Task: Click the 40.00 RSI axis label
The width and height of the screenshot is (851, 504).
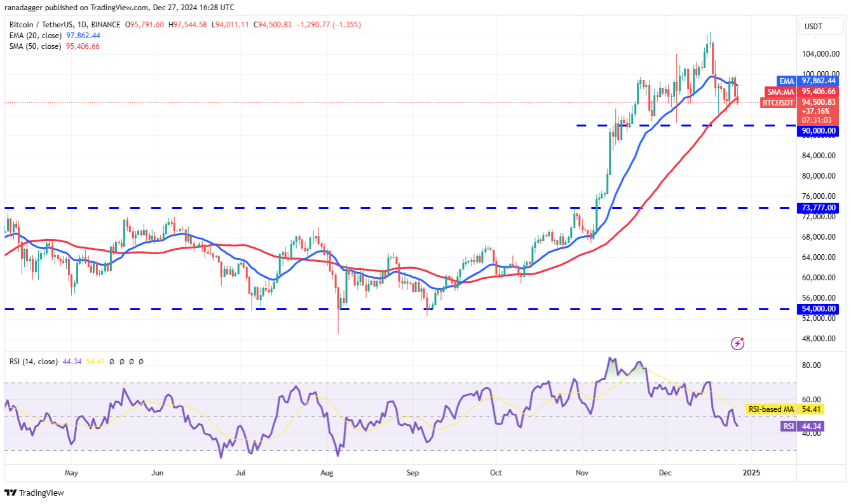Action: coord(811,434)
